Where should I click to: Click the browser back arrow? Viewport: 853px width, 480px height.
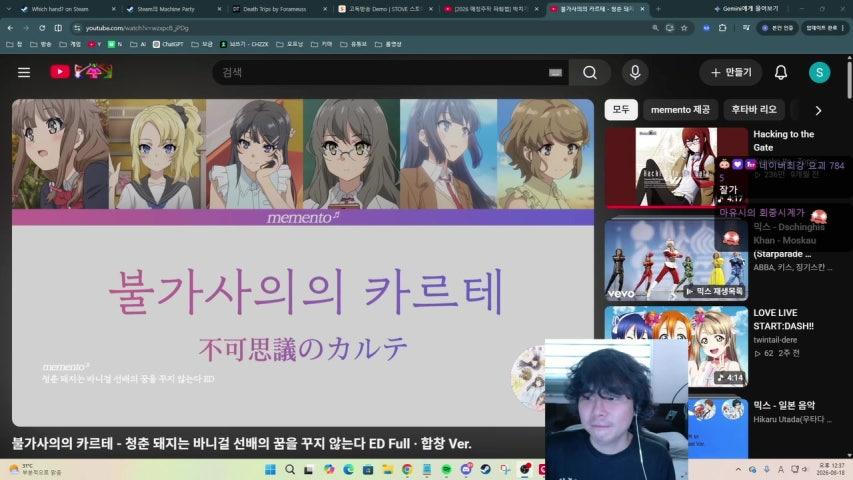click(10, 28)
